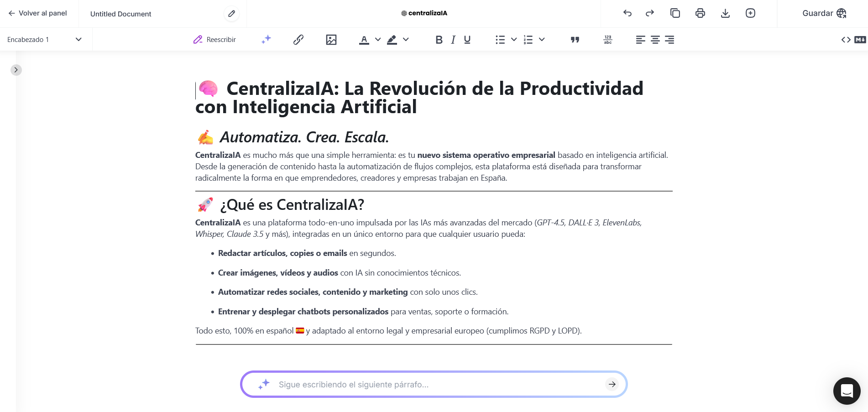Create new document with plus icon
The image size is (868, 412).
click(750, 13)
